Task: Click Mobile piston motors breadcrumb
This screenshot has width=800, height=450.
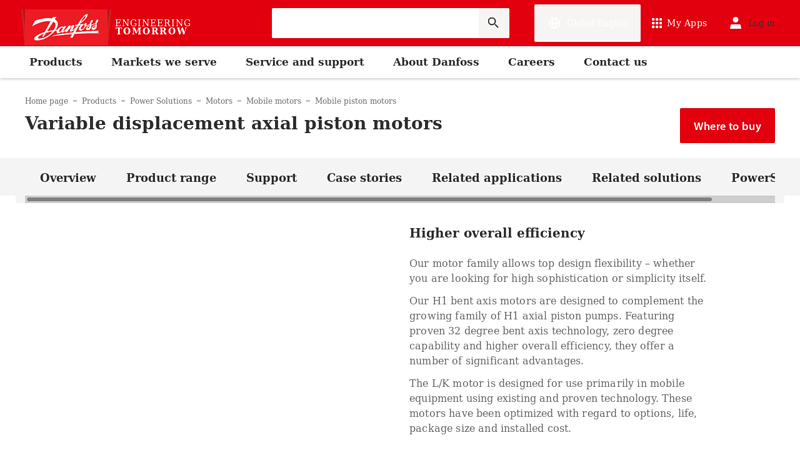Action: coord(356,101)
